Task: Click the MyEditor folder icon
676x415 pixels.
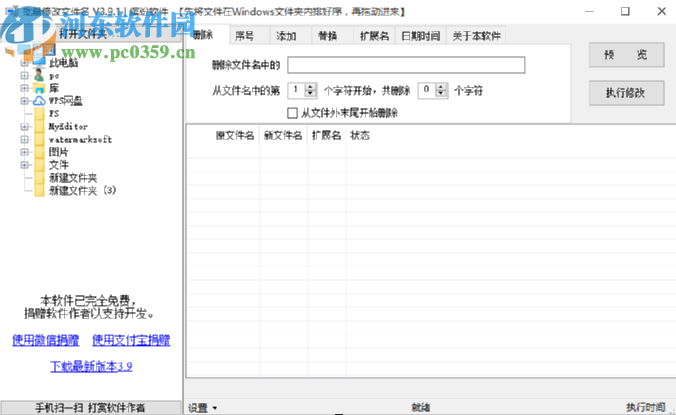Action: (39, 126)
